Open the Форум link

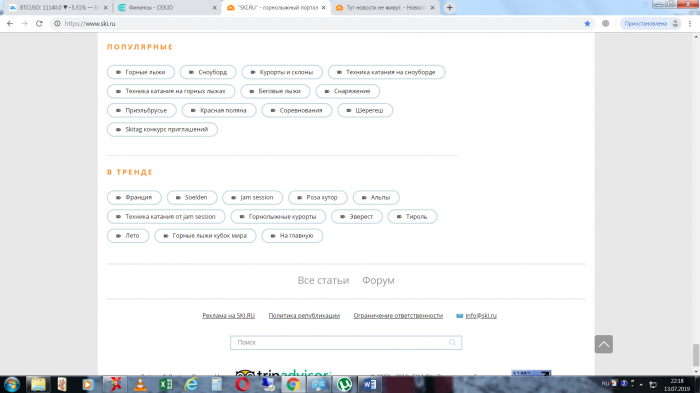coord(378,280)
